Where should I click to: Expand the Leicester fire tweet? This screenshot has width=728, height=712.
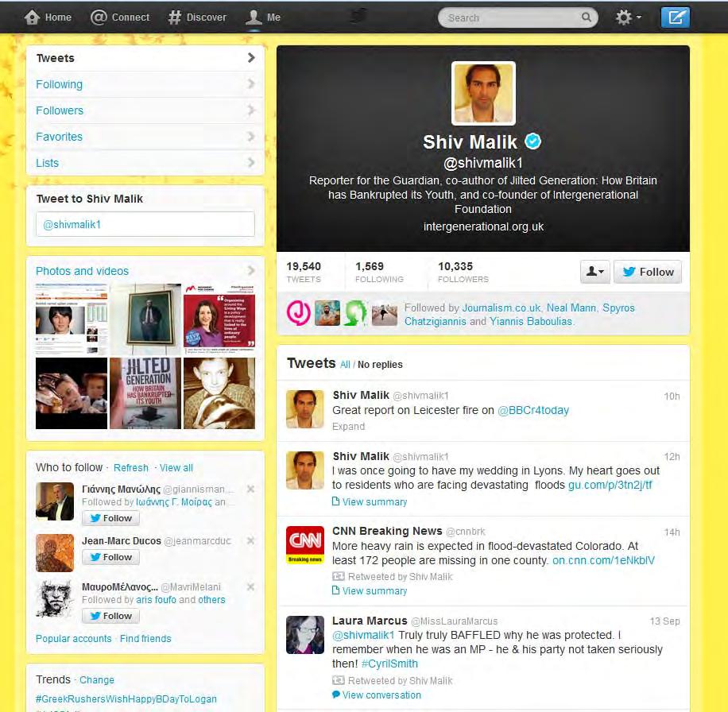348,427
